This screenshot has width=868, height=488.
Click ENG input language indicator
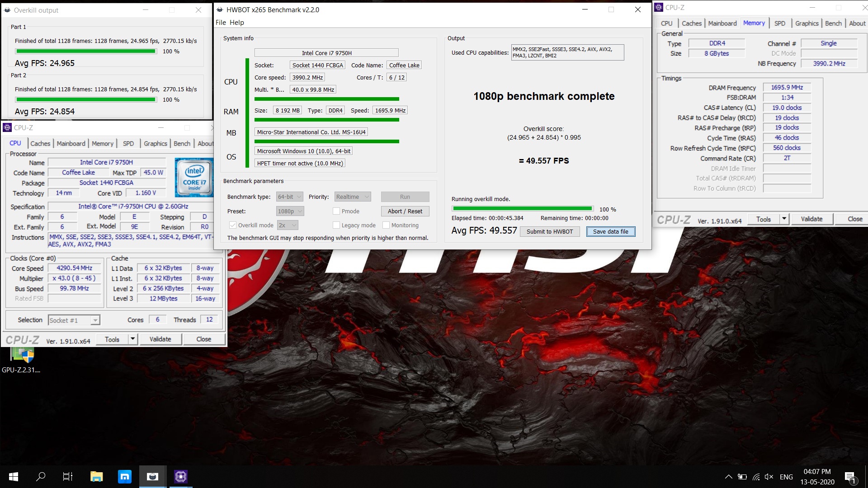coord(786,477)
